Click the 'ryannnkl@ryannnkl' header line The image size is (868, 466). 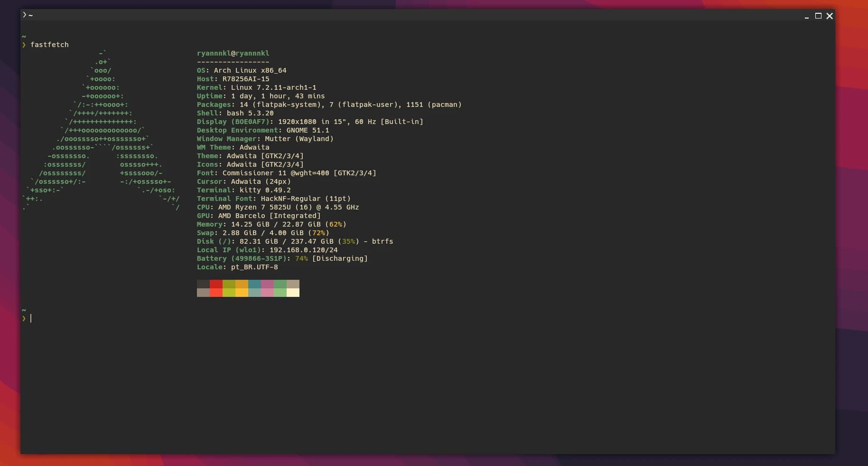pyautogui.click(x=233, y=53)
